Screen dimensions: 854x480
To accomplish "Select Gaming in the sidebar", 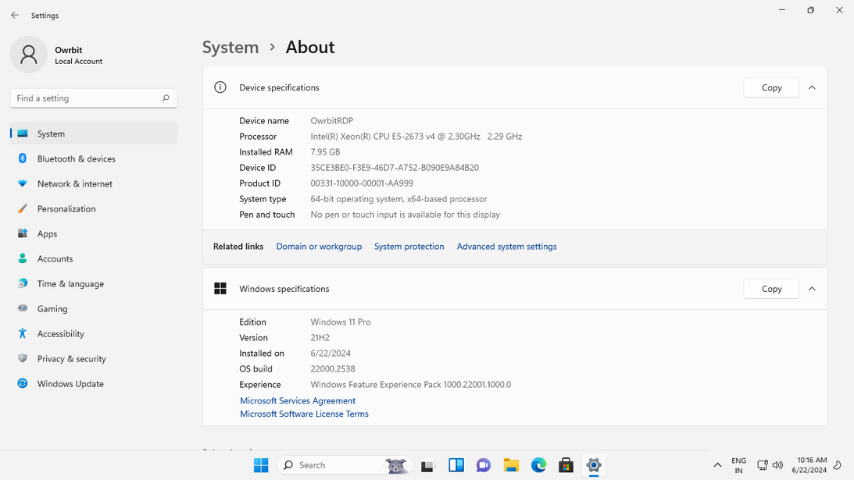I will click(x=52, y=309).
